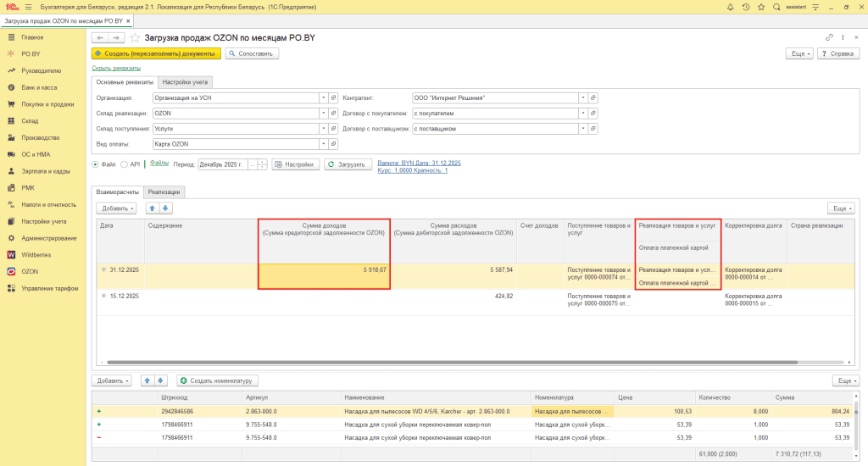868x466 pixels.
Task: Copy link to this form icon
Action: pyautogui.click(x=829, y=37)
